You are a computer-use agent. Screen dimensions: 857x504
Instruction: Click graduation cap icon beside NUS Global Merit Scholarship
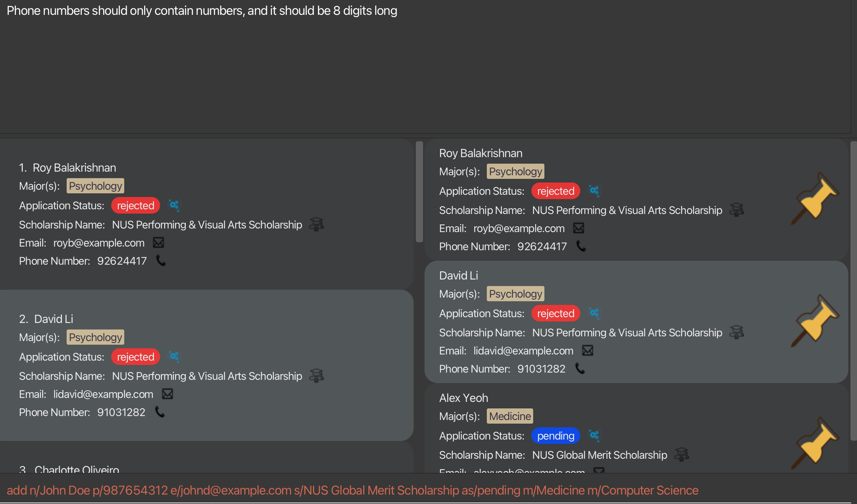pyautogui.click(x=681, y=455)
